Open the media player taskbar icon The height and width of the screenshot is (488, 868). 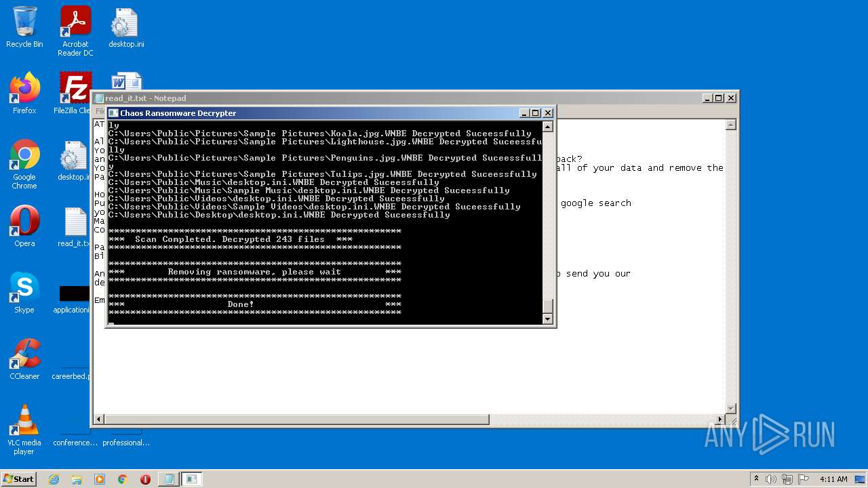[x=100, y=479]
